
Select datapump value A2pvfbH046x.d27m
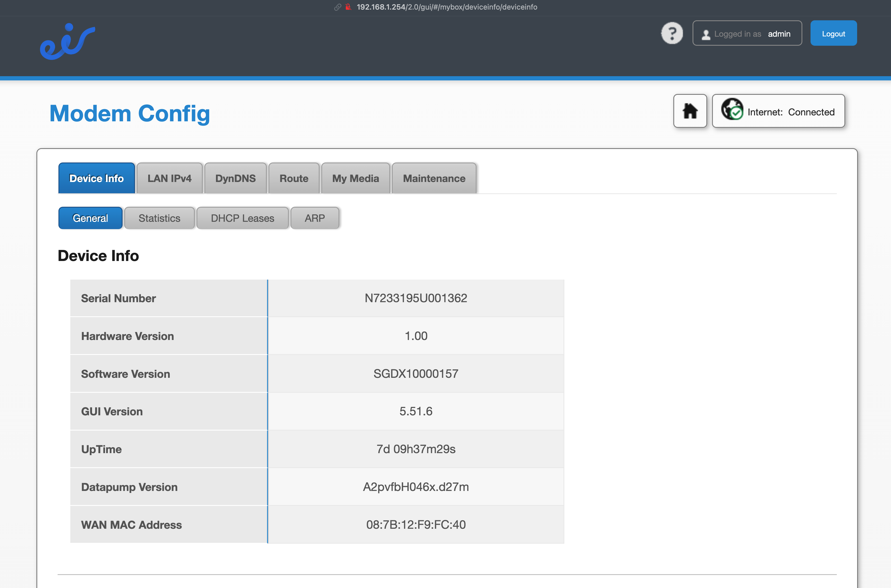click(x=416, y=487)
